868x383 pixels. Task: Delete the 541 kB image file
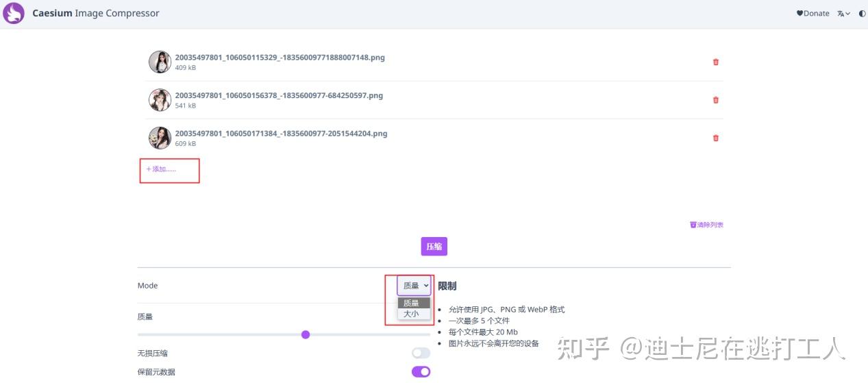click(716, 100)
